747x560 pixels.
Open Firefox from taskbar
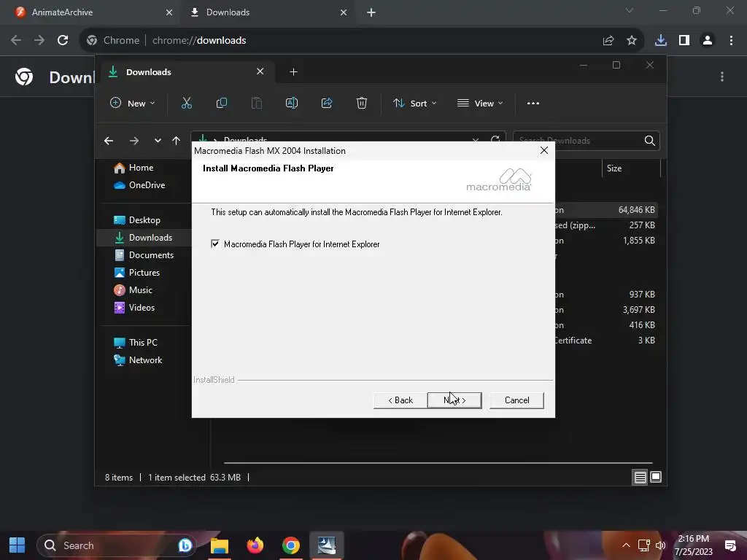click(255, 545)
